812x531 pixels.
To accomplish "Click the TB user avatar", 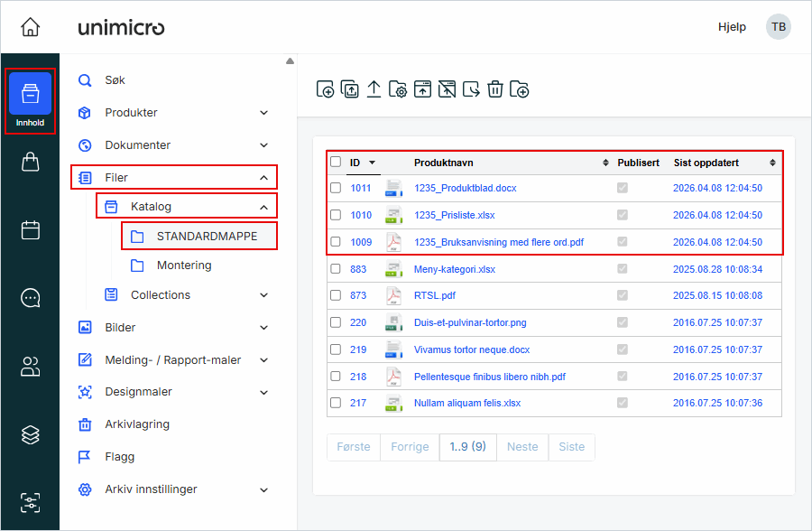I will click(x=778, y=27).
